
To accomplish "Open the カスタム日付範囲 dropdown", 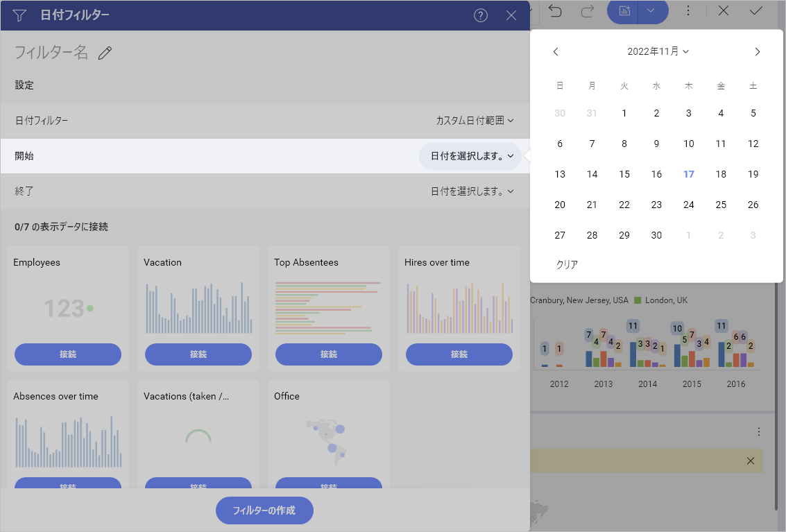I will pyautogui.click(x=475, y=120).
